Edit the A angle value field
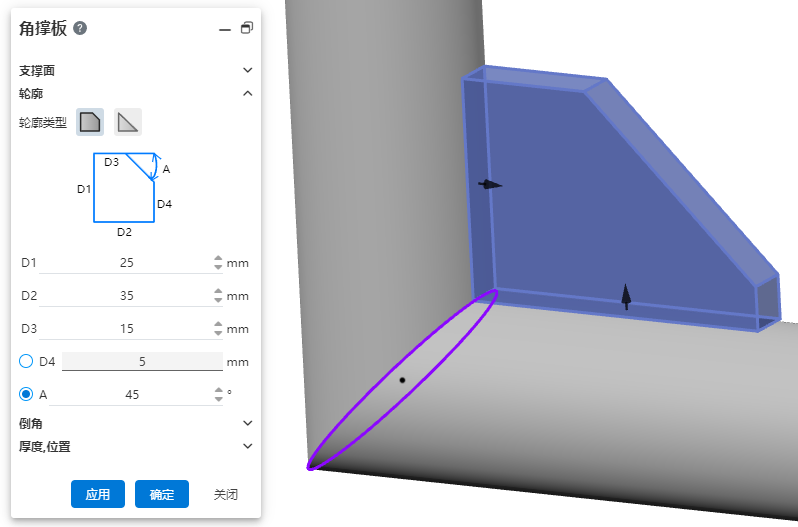The width and height of the screenshot is (798, 527). 132,395
